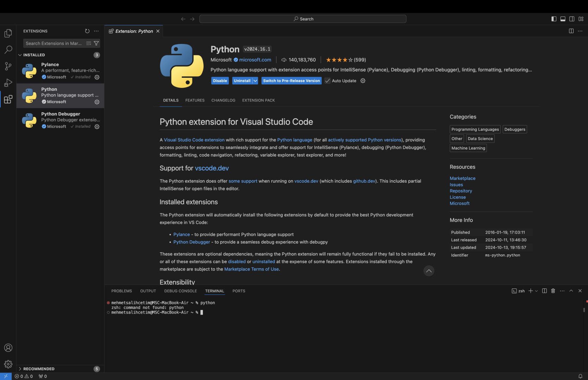Image resolution: width=588 pixels, height=380 pixels.
Task: Open Pylance extension manage gear
Action: (x=97, y=77)
